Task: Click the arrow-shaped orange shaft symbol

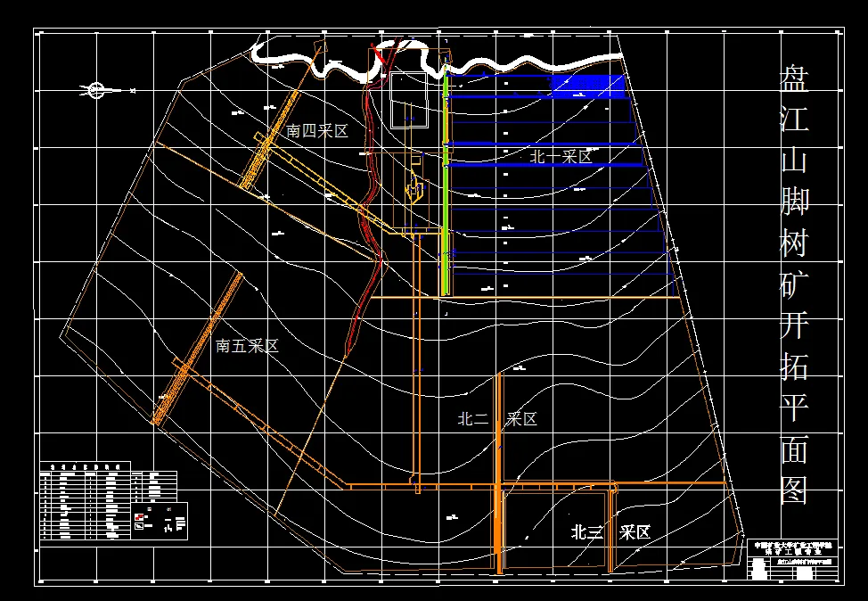Action: 414,188
